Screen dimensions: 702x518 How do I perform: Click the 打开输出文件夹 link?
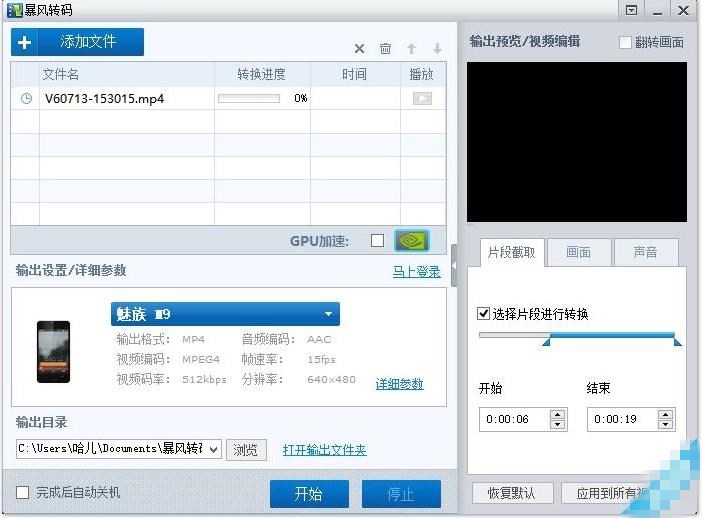325,450
